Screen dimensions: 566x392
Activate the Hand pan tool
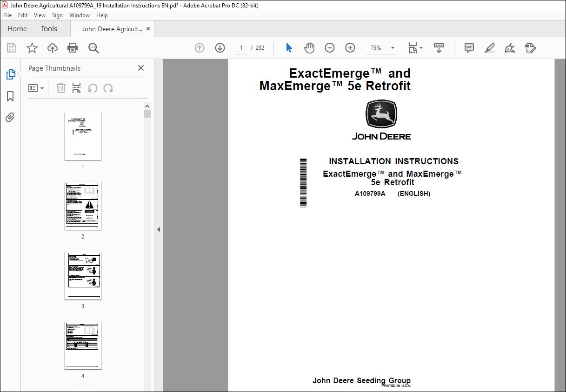309,48
